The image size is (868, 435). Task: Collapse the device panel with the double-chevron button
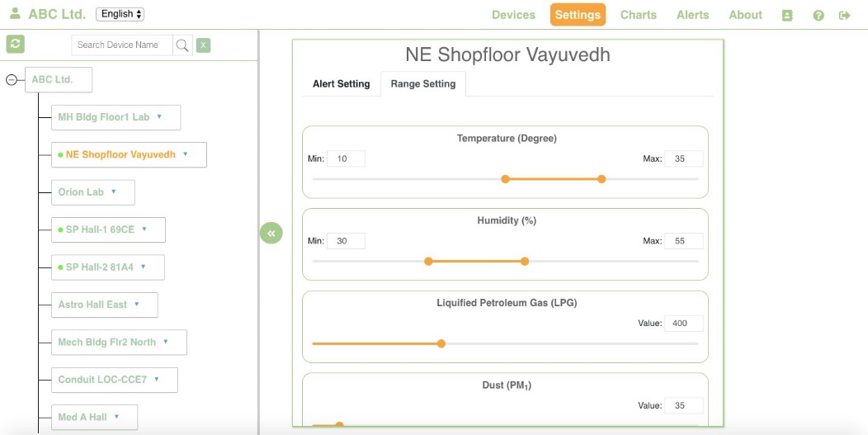pyautogui.click(x=271, y=233)
